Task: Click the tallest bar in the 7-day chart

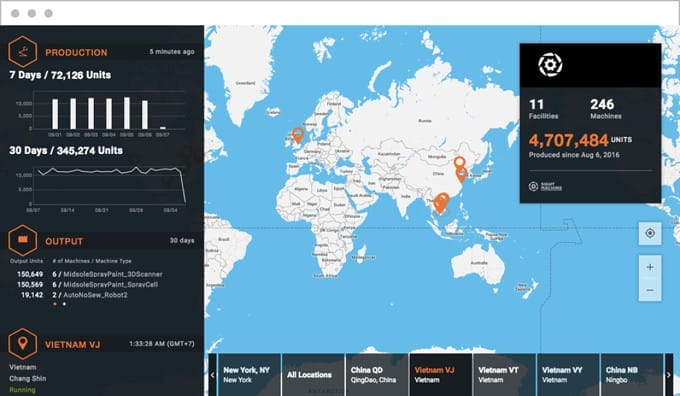Action: click(127, 113)
